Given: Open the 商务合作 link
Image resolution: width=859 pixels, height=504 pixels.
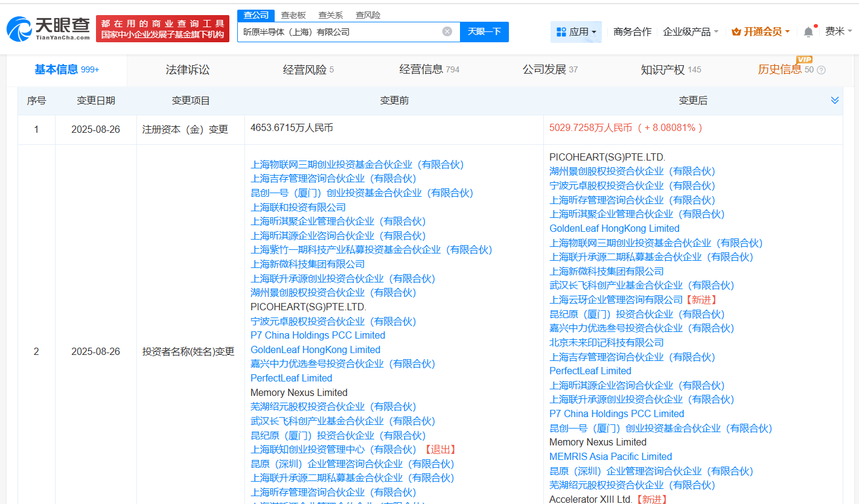Looking at the screenshot, I should (632, 32).
